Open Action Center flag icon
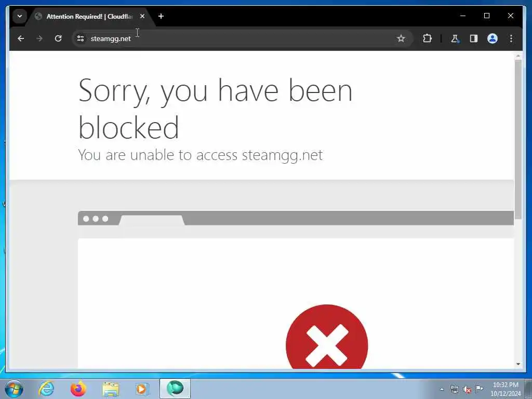Screen dimensions: 532x399 (x=479, y=389)
